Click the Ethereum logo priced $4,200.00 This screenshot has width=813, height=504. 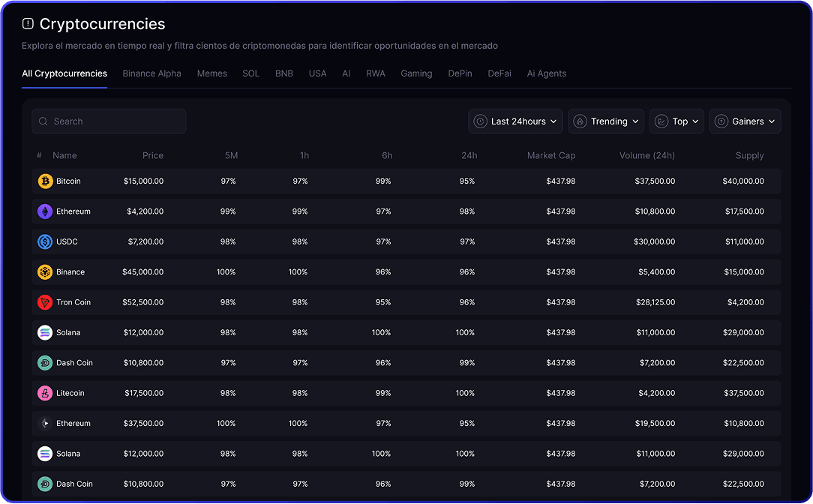[45, 211]
